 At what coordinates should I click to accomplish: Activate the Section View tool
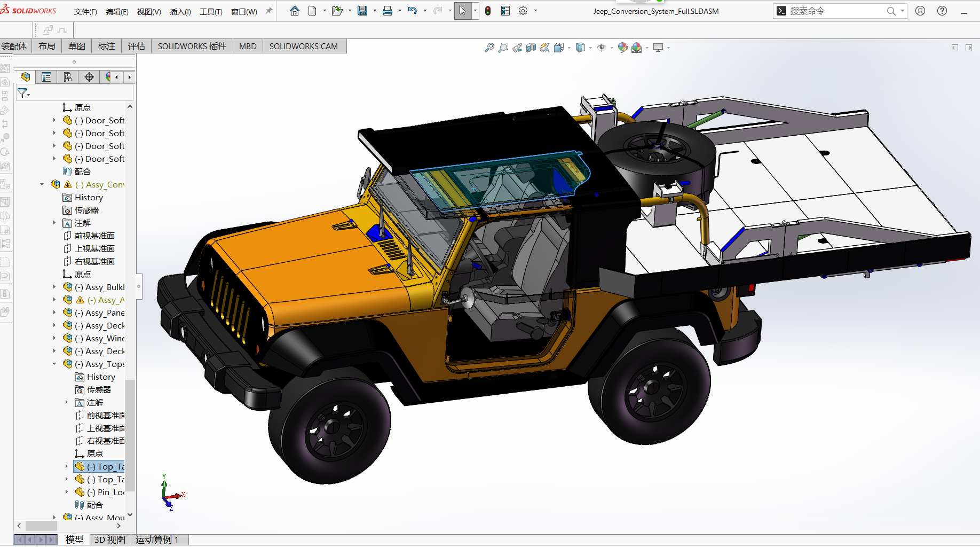pyautogui.click(x=531, y=48)
